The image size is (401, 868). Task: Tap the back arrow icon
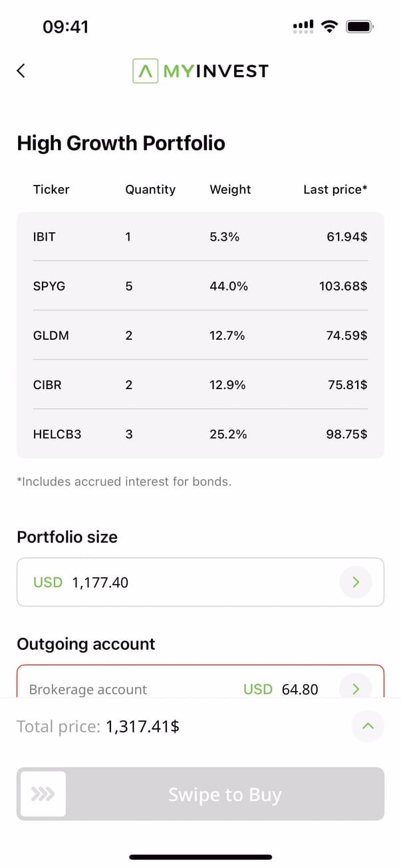[x=21, y=71]
